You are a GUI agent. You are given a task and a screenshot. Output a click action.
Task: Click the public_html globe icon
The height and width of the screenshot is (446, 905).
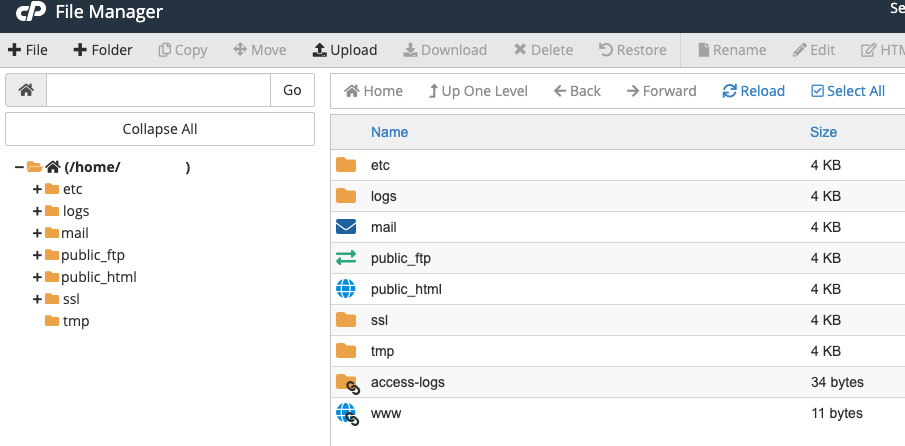[346, 289]
